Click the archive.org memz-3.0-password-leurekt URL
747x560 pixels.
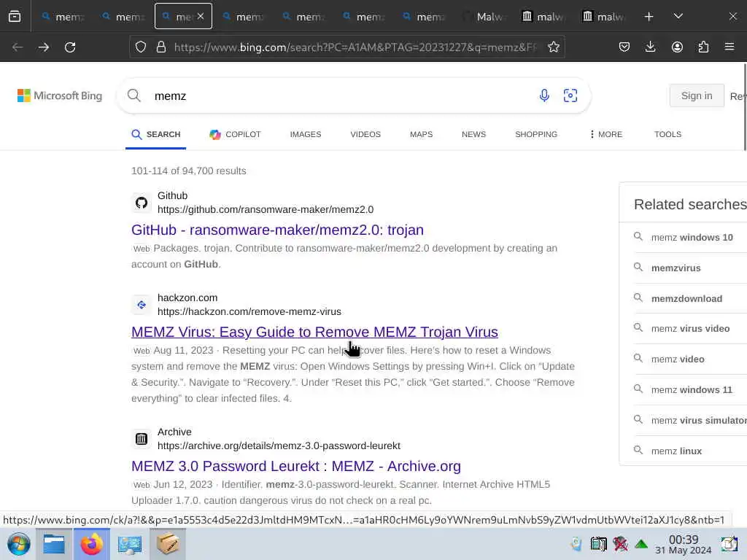click(x=279, y=446)
